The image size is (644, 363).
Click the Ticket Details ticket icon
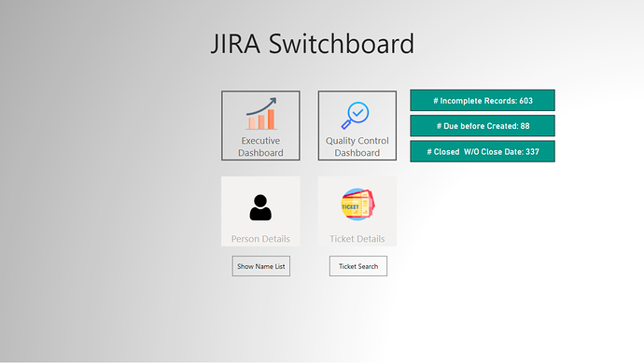click(357, 204)
